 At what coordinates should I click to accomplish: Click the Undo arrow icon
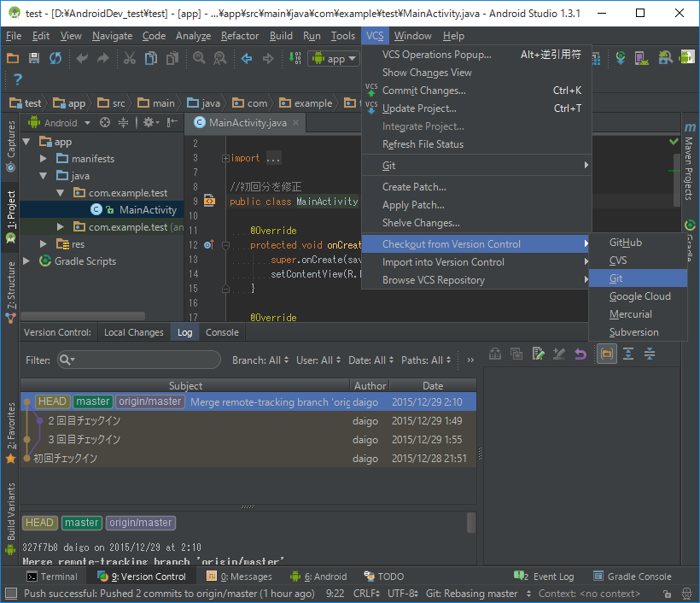(82, 58)
